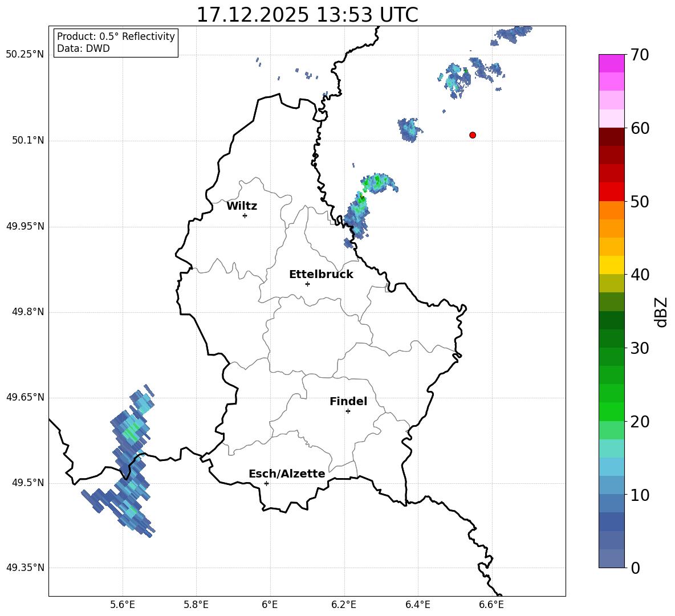
Task: Click the 49.5°N latitude label
Action: coord(27,483)
